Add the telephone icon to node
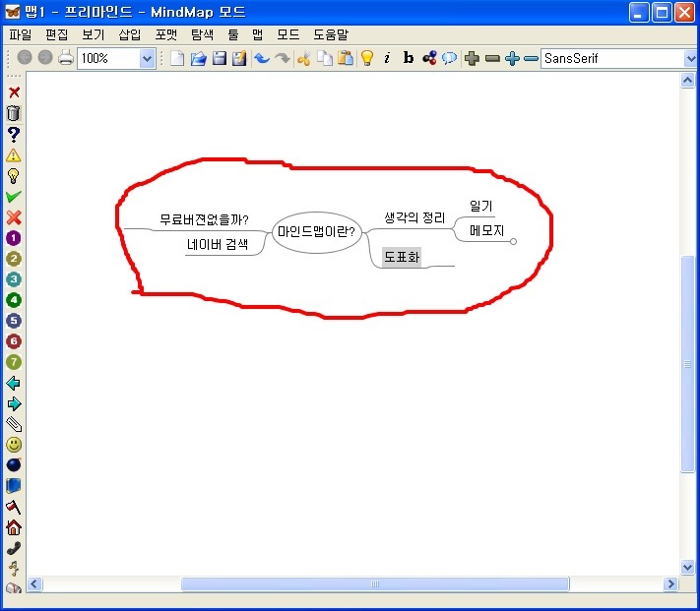This screenshot has height=611, width=700. click(x=14, y=548)
